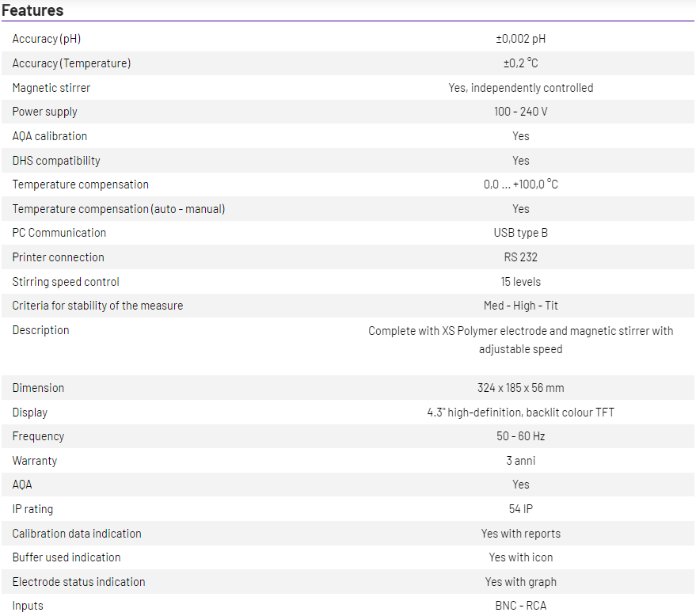Click the DHS compatibility label
Image resolution: width=696 pixels, height=616 pixels.
56,161
